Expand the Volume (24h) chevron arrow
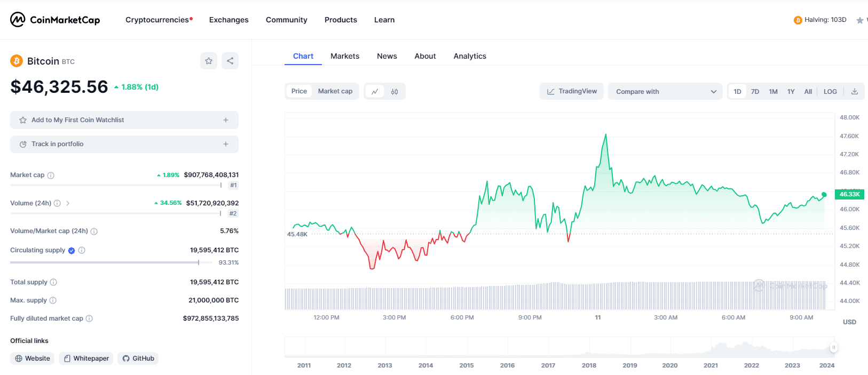This screenshot has height=375, width=868. (x=68, y=203)
